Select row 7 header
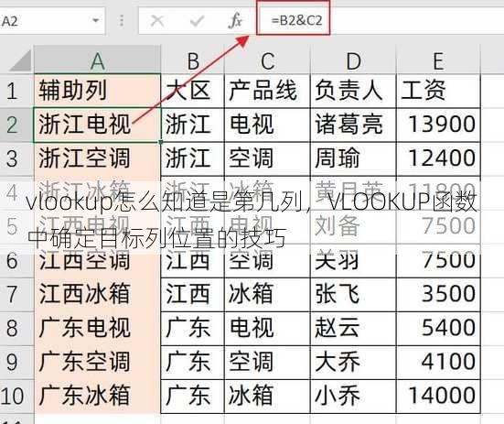504x424 pixels. 16,294
